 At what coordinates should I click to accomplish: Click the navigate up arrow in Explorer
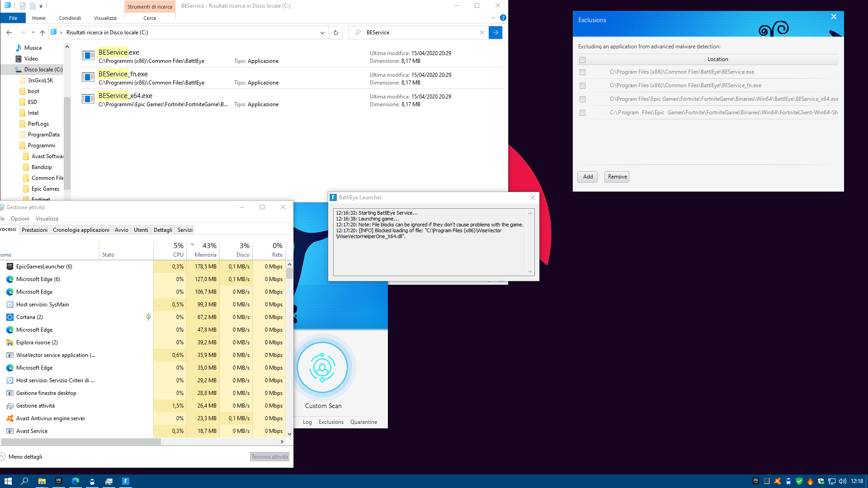pyautogui.click(x=42, y=33)
